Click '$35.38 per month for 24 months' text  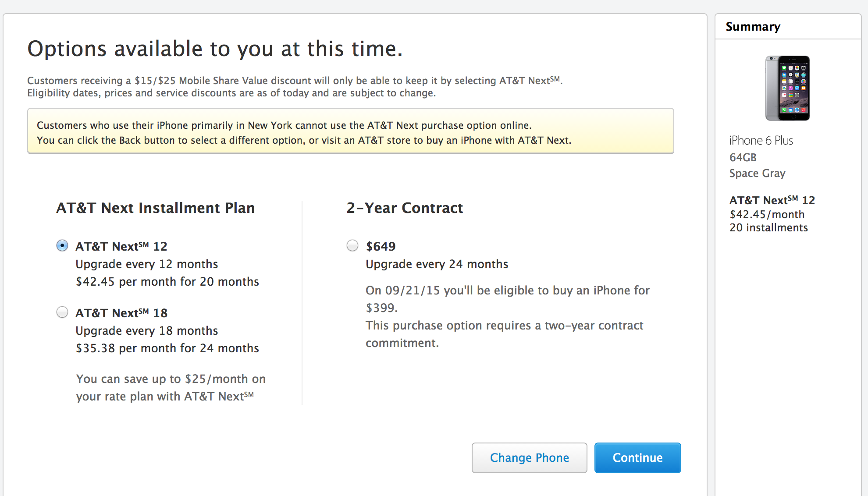coord(167,348)
